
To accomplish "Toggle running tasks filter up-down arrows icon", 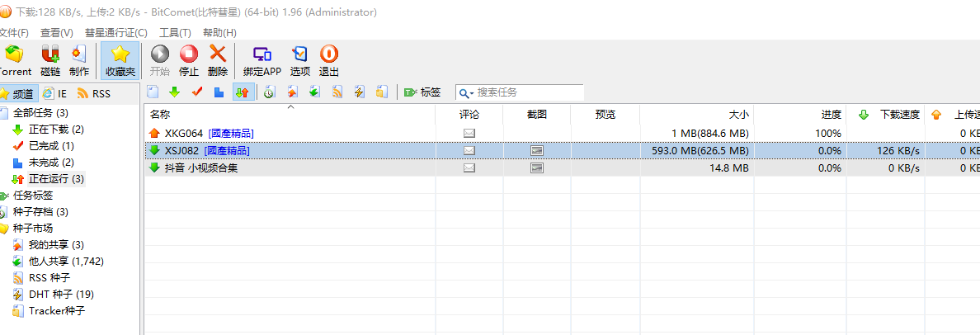I will tap(242, 92).
